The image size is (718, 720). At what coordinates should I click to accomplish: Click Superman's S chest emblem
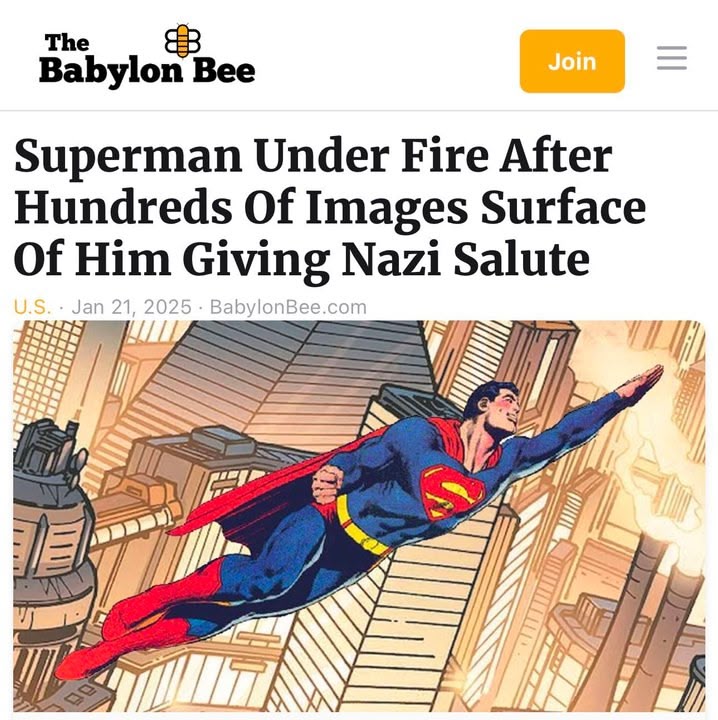coord(451,493)
